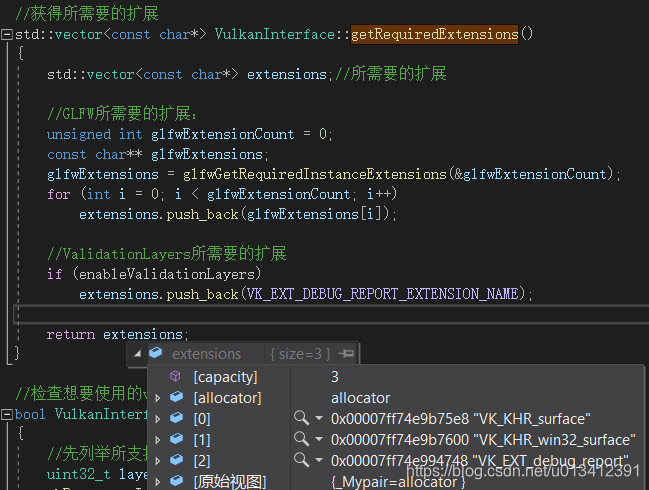Screen dimensions: 649x490
Task: Open text visualizer magnifier for VK_KHR_win32_surface
Action: (x=301, y=439)
